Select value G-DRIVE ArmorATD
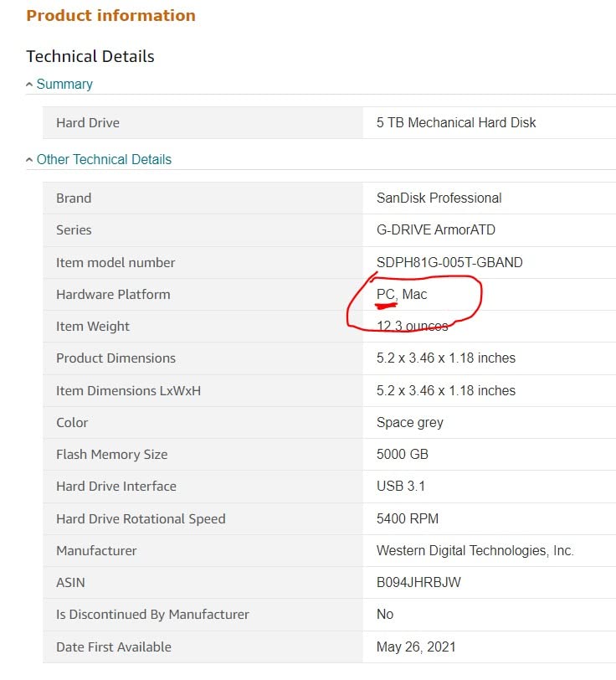 [436, 229]
